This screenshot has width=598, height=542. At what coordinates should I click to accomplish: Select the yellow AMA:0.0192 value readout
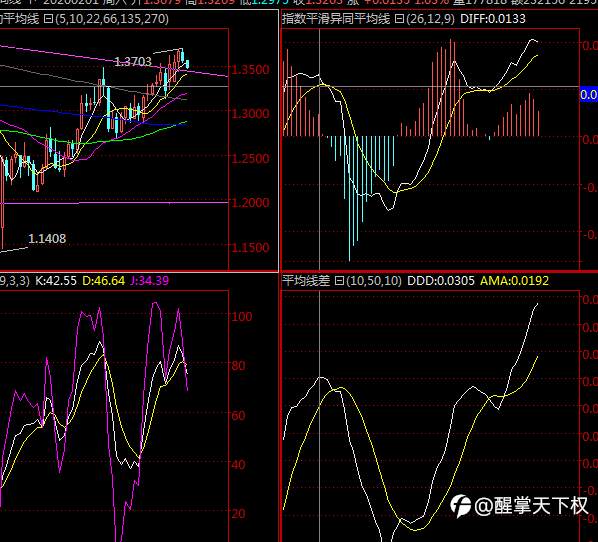pyautogui.click(x=514, y=281)
